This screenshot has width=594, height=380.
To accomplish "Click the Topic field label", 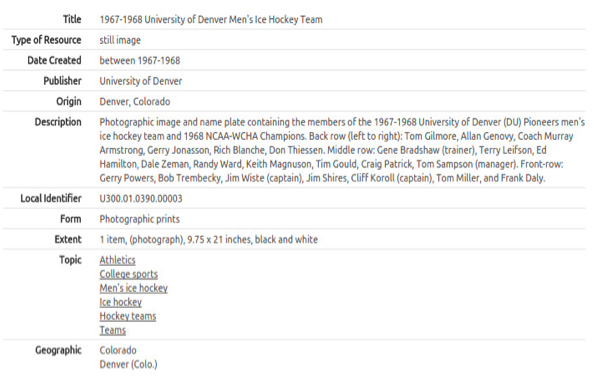I will tap(70, 260).
